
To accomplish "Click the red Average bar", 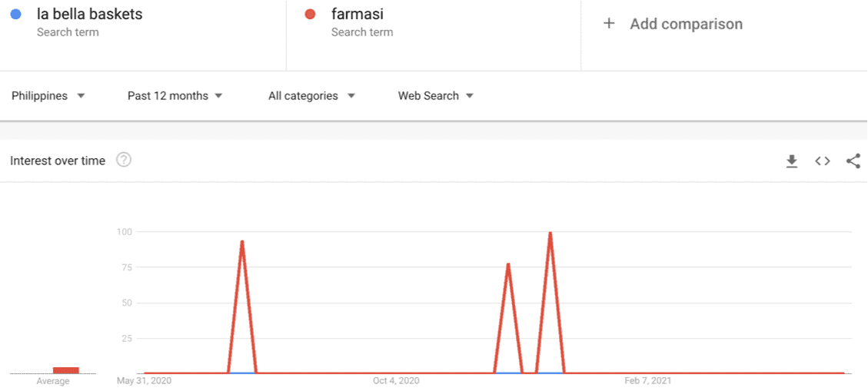I will tap(66, 370).
